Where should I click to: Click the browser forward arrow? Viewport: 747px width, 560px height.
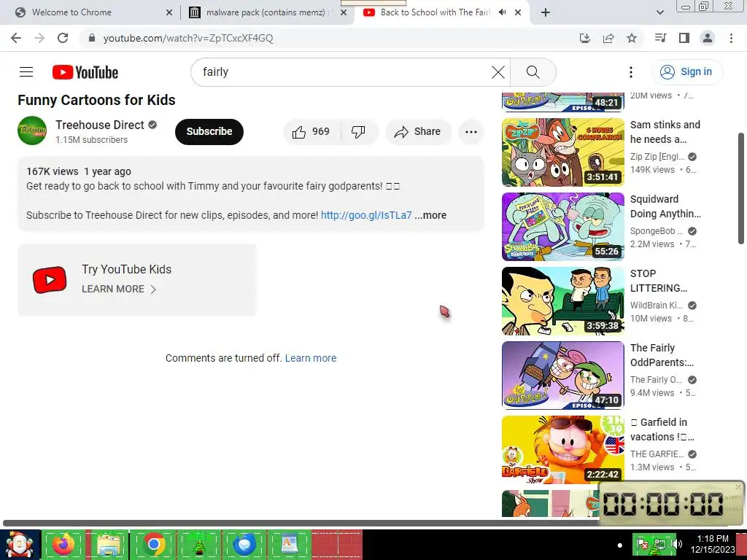click(39, 38)
